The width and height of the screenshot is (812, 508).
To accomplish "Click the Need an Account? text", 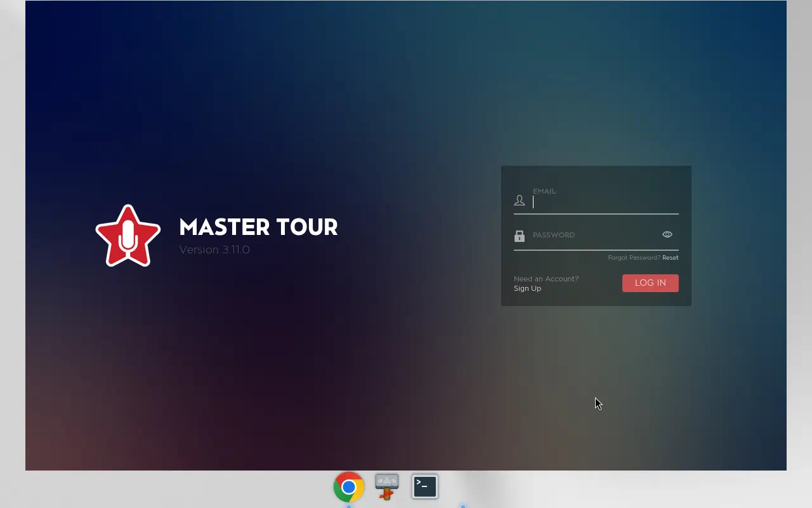I will pos(546,279).
